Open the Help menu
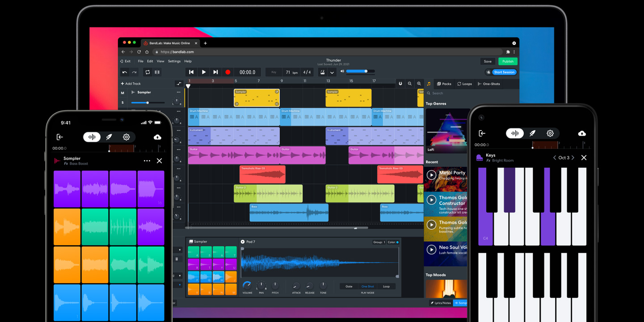Image resolution: width=644 pixels, height=322 pixels. (x=188, y=61)
